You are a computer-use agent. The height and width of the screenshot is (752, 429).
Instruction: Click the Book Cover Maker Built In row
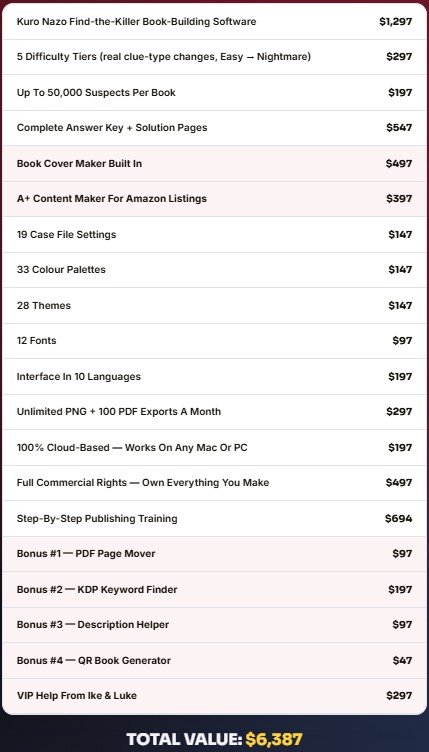point(214,164)
